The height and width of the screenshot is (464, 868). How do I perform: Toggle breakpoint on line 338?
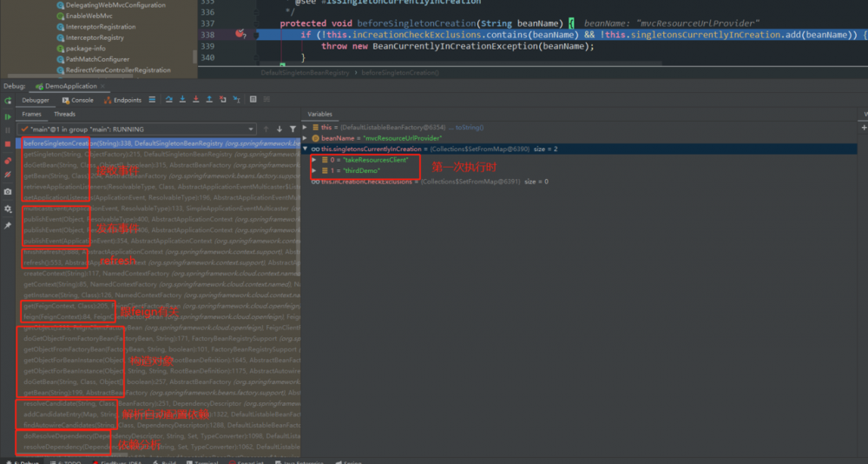pos(240,35)
